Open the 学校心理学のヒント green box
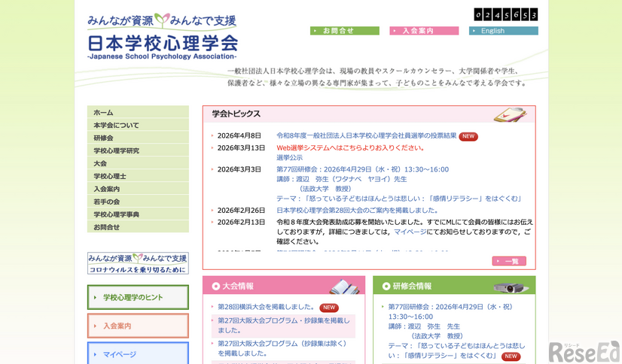Viewport: 622px width, 364px height. point(138,297)
